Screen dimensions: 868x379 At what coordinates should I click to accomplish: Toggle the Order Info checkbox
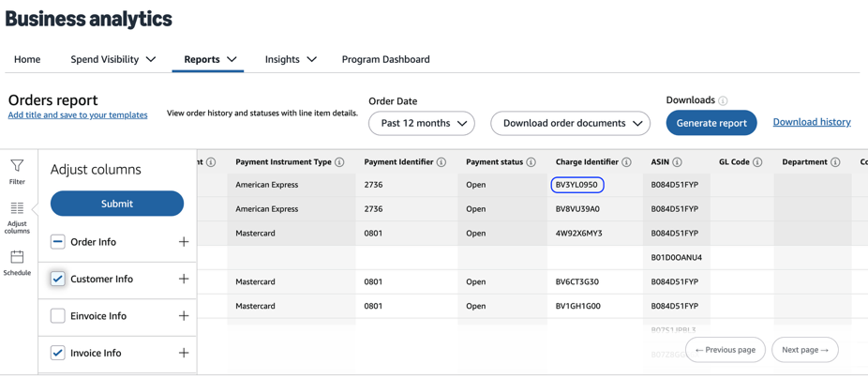(x=57, y=242)
